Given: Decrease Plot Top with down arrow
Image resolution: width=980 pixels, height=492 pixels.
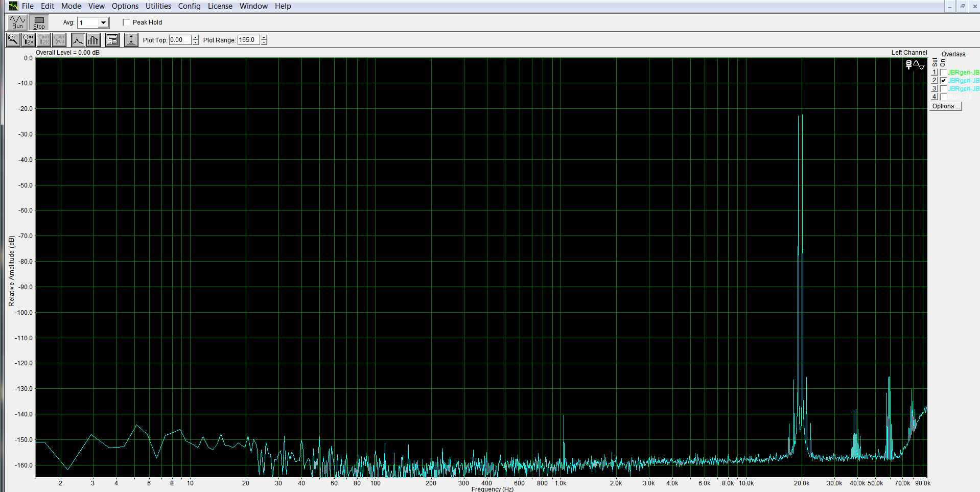Looking at the screenshot, I should 196,42.
